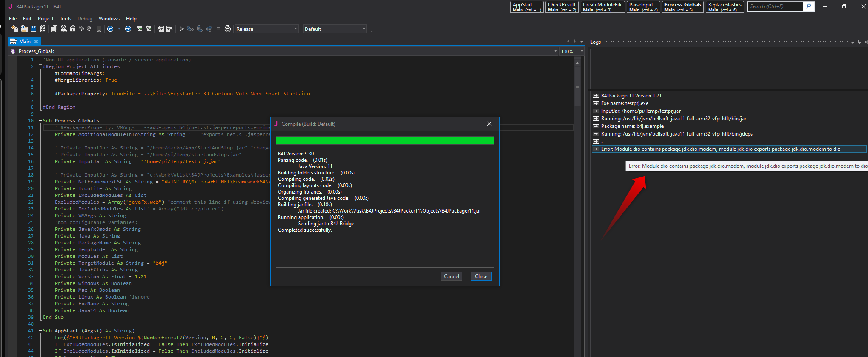This screenshot has width=868, height=357.
Task: Click the Navigate Forward arrow icon
Action: 128,29
